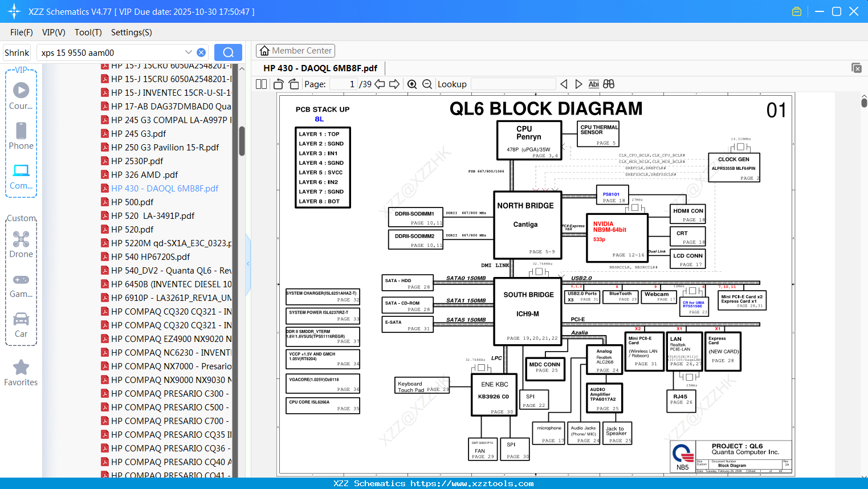The height and width of the screenshot is (489, 868).
Task: Zoom out of the schematic
Action: (x=427, y=84)
